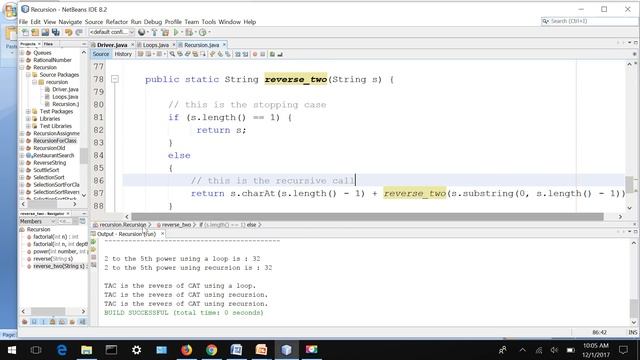The image size is (640, 360).
Task: Switch editor to History view
Action: pos(123,54)
